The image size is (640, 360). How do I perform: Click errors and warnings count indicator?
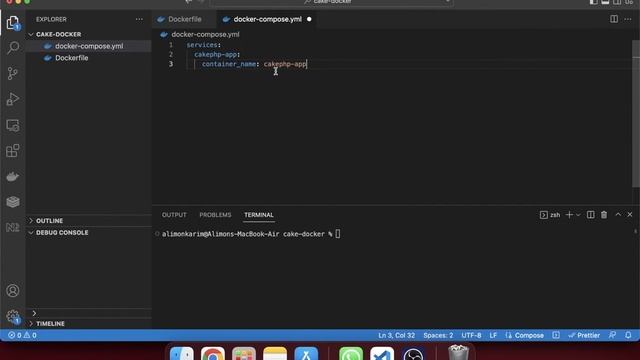tap(22, 335)
